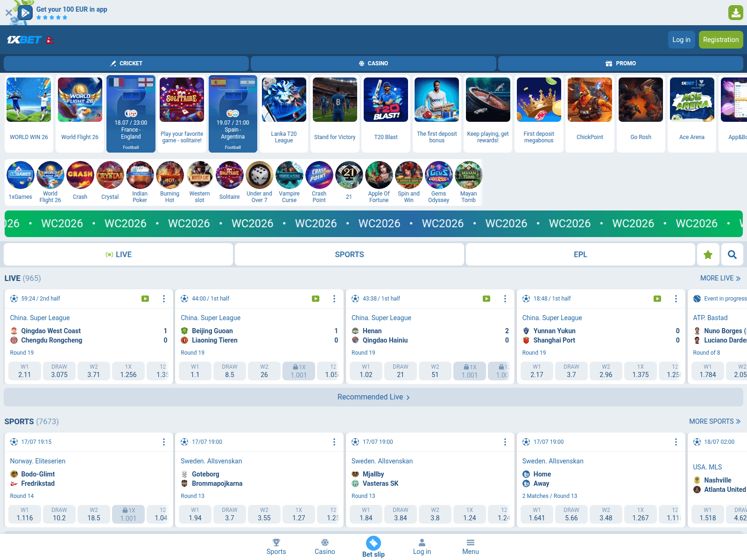Open the WORLD WIN 26 promo thumbnail
The width and height of the screenshot is (747, 560).
29,114
